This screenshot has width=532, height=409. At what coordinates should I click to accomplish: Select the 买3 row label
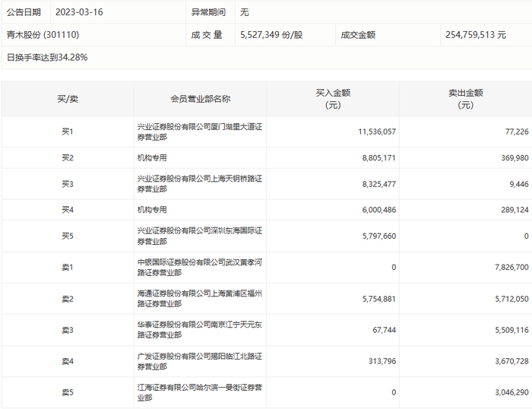68,184
